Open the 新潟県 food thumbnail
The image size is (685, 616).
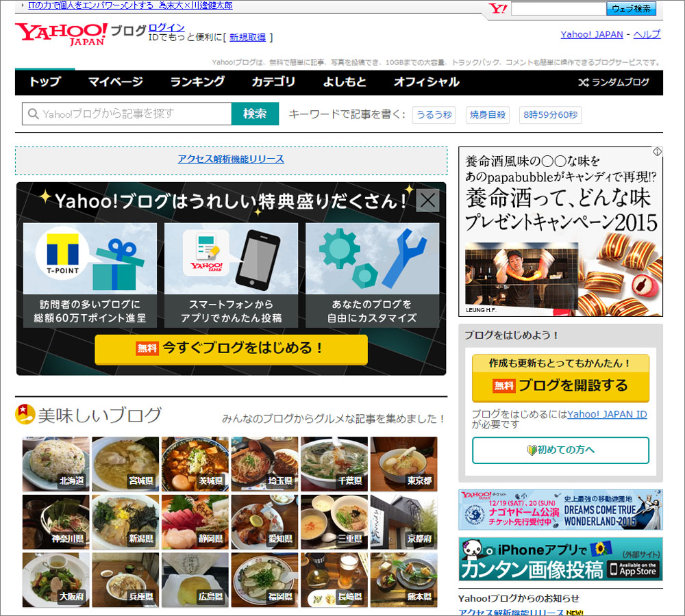point(125,522)
